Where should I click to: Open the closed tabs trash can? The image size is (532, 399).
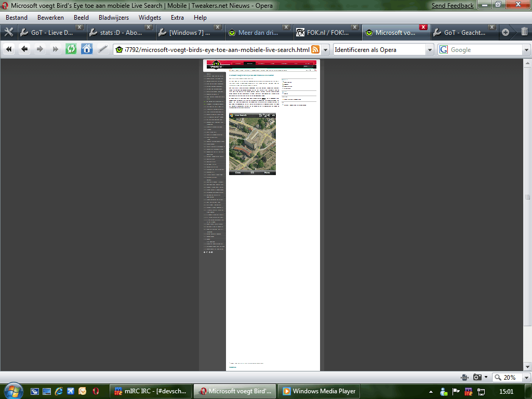coord(524,32)
